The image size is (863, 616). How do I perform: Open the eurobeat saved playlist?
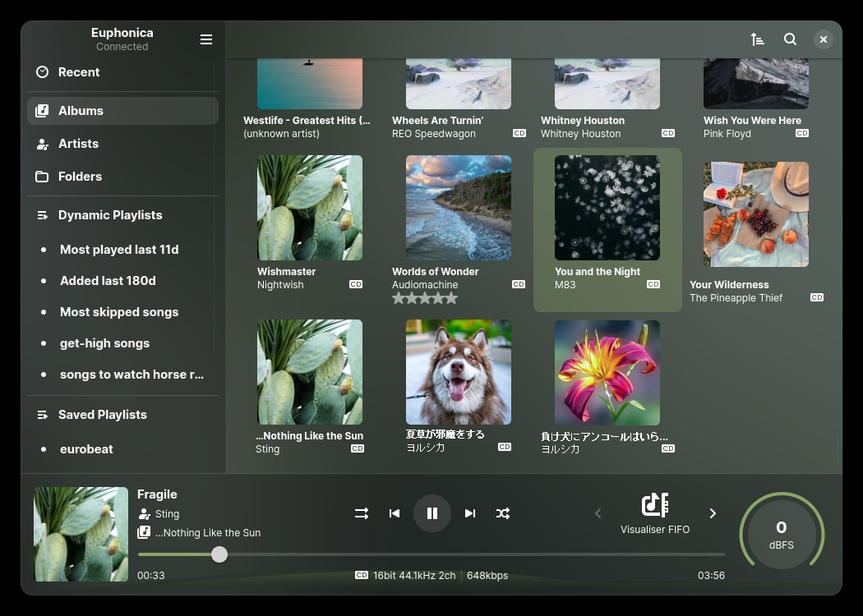(x=86, y=449)
